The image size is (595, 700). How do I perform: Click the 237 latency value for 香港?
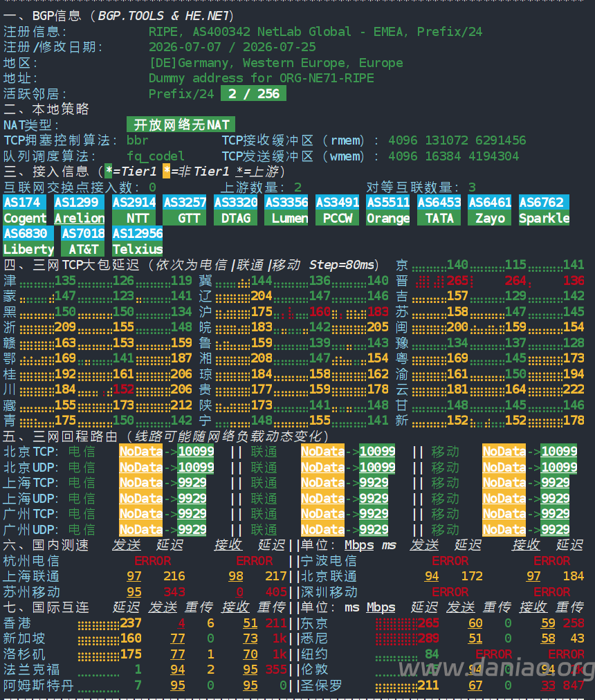(x=131, y=623)
